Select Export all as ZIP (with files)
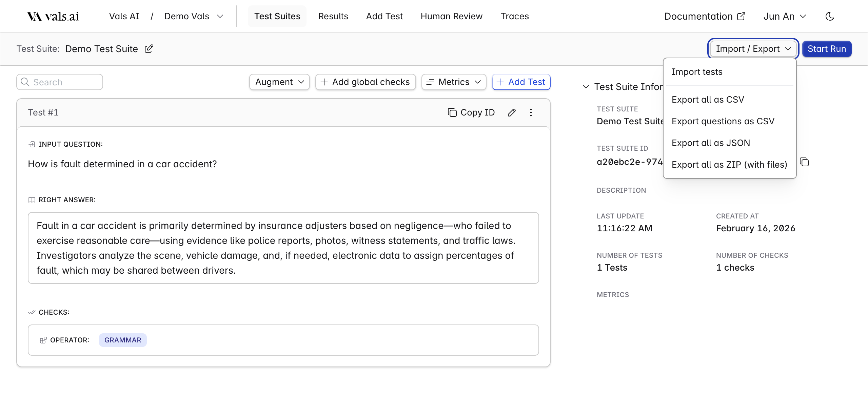 click(x=729, y=165)
